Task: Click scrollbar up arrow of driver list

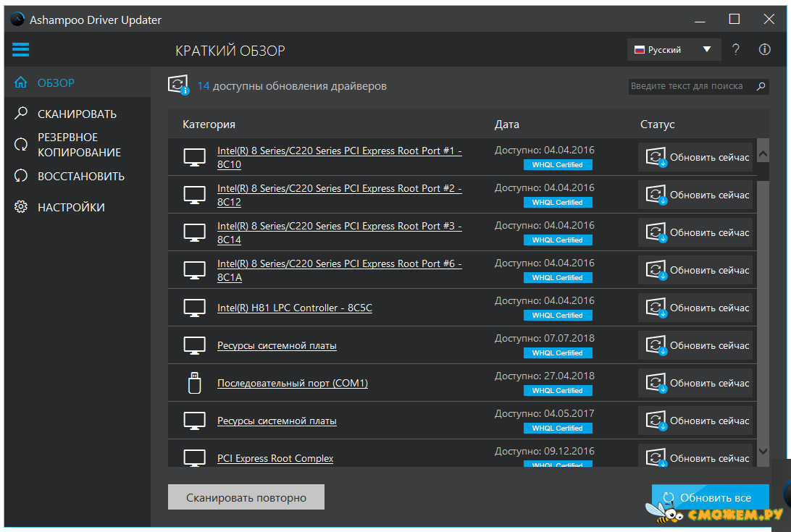Action: [763, 154]
